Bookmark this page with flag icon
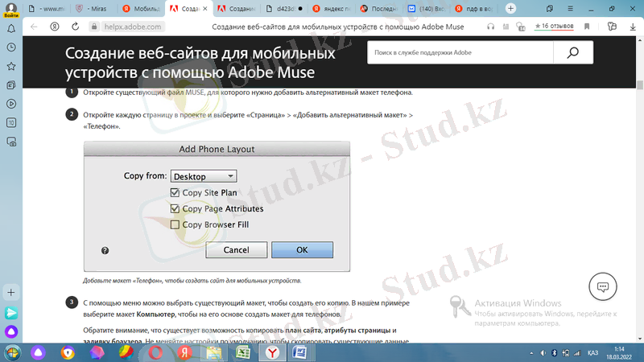Image resolution: width=644 pixels, height=362 pixels. coord(587,27)
